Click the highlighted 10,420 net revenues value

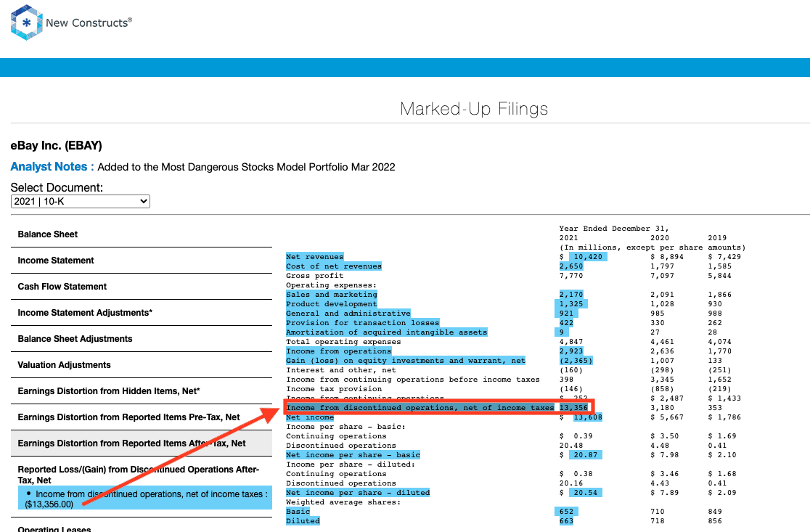588,257
